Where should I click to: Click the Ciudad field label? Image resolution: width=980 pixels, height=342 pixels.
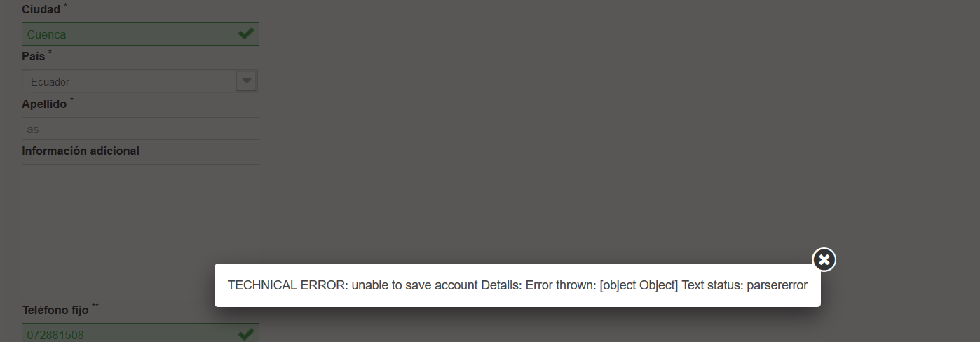point(41,10)
